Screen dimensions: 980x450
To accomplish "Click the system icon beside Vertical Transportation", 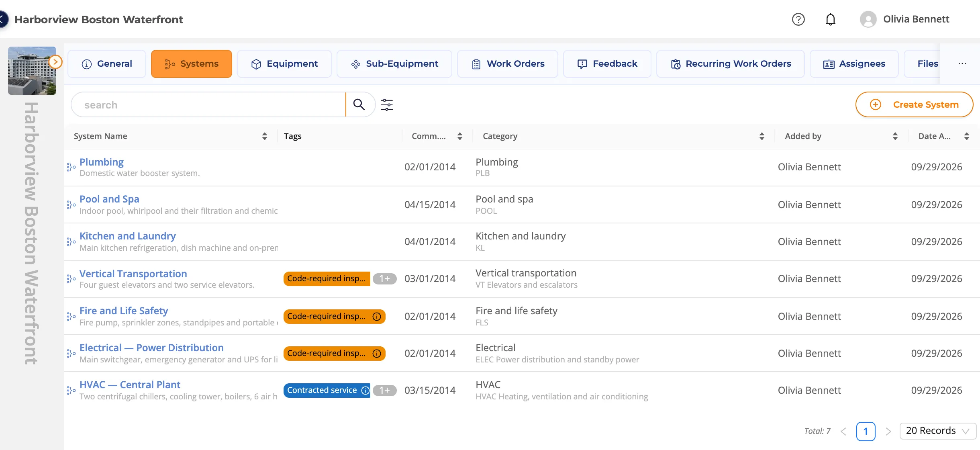I will [x=71, y=279].
